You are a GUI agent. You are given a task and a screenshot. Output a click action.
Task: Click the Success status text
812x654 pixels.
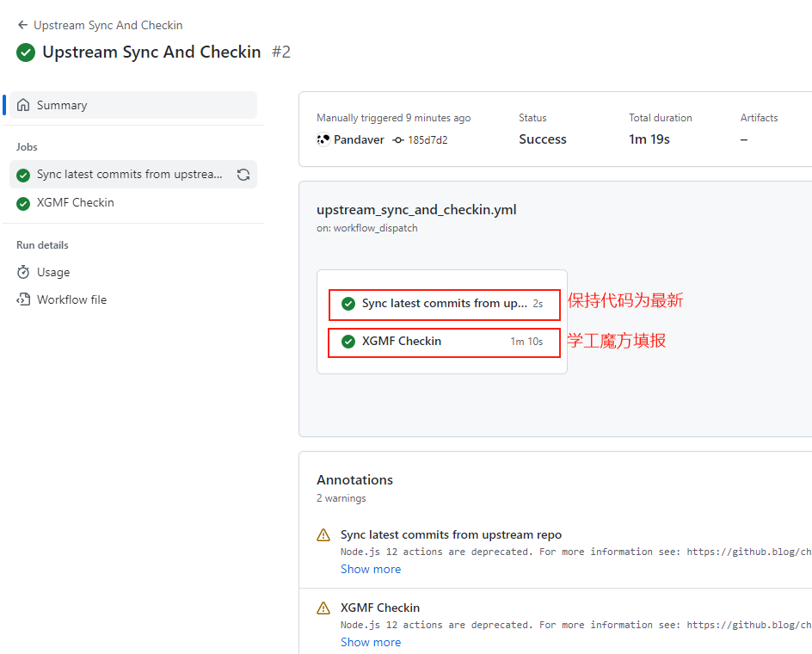pyautogui.click(x=543, y=139)
